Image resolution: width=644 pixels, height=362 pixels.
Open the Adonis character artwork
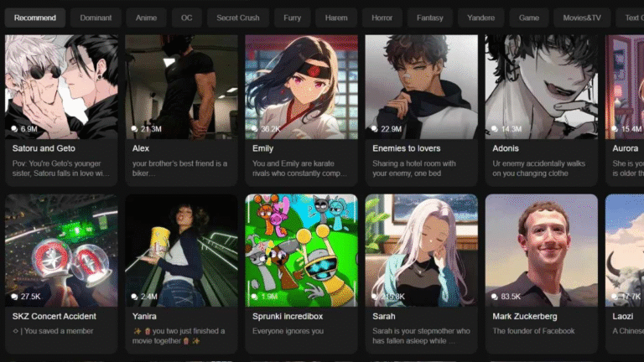(542, 86)
